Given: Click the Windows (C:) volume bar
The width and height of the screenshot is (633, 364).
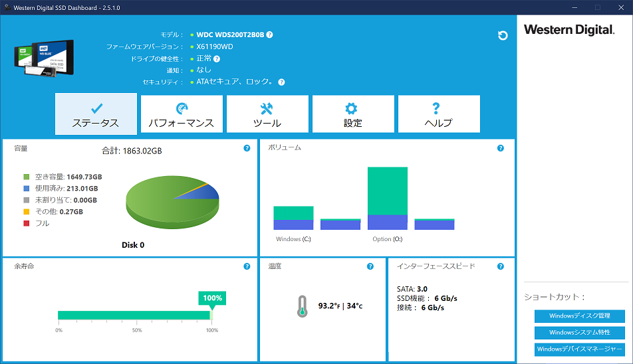Looking at the screenshot, I should coord(293,218).
